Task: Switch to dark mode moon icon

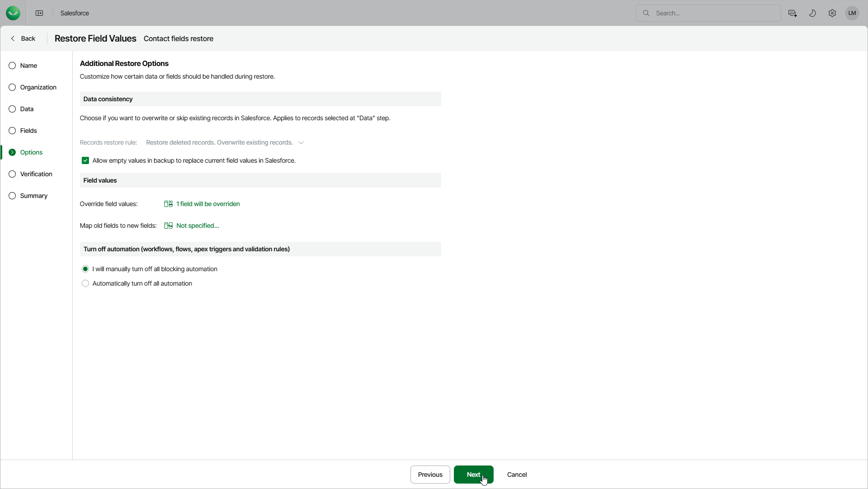Action: click(x=812, y=13)
